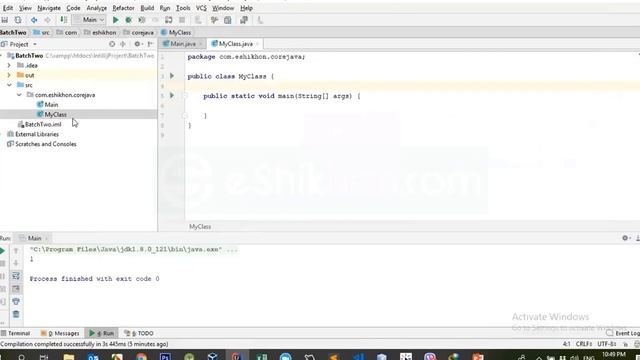Open the Messages tool window
Image resolution: width=640 pixels, height=360 pixels.
[x=60, y=333]
